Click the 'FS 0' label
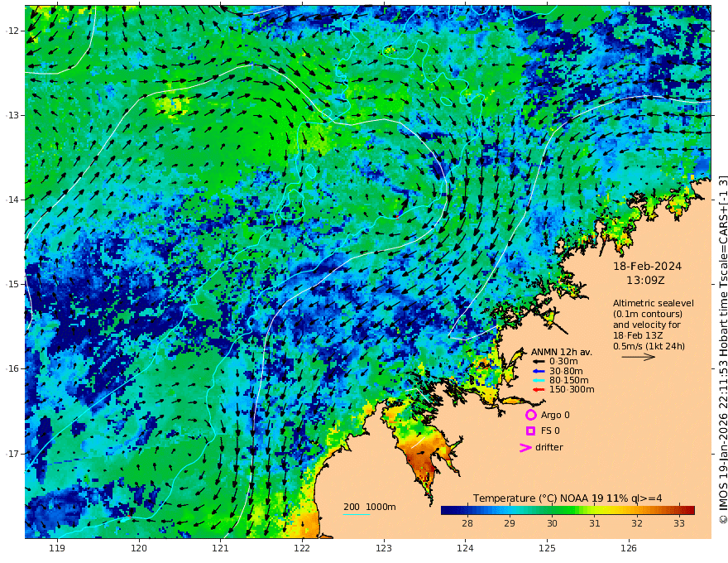Screen dimensions: 728x563 tap(550, 431)
